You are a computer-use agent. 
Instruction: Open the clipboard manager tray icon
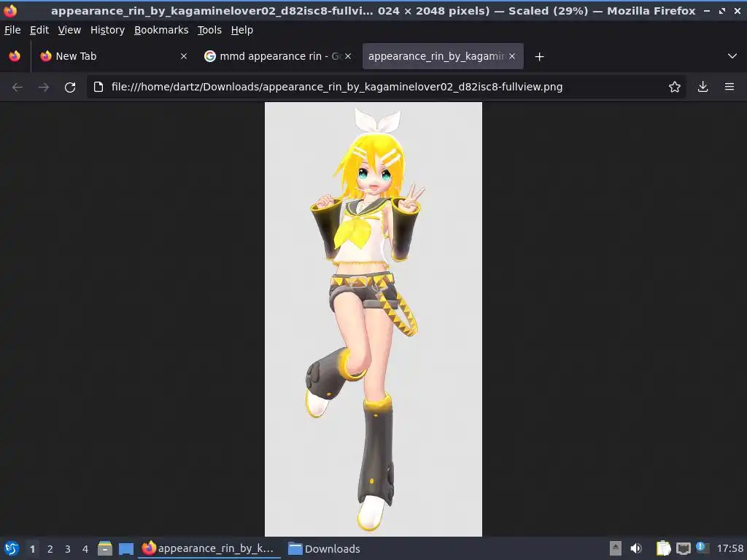tap(663, 548)
